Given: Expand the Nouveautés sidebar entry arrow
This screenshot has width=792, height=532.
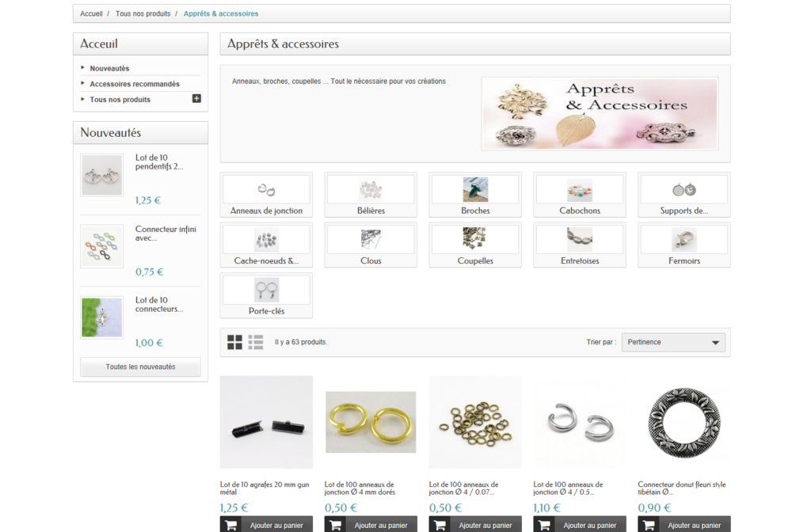Looking at the screenshot, I should coord(82,68).
